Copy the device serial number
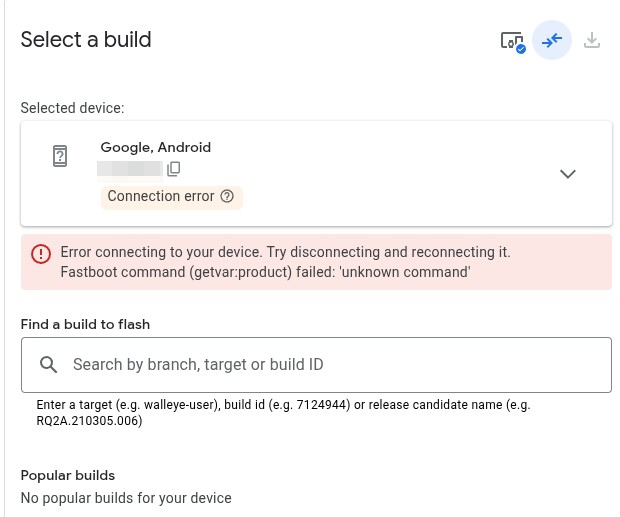This screenshot has height=517, width=620. [174, 169]
